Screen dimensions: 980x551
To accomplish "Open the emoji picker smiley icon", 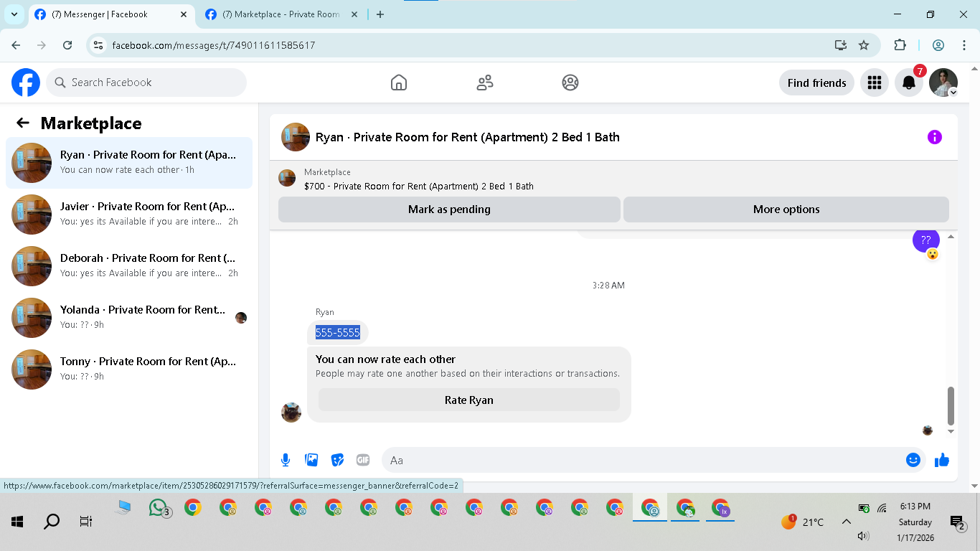I will click(913, 460).
